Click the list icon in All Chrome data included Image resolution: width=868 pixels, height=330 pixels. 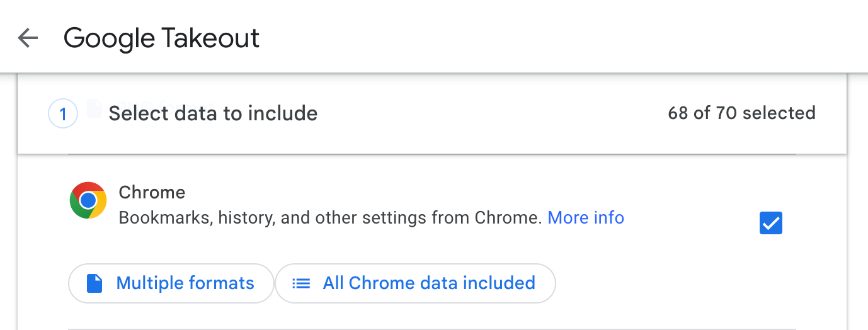point(302,283)
